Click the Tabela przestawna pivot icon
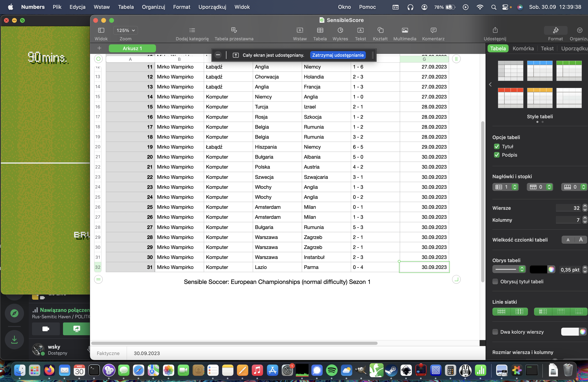 [x=234, y=30]
